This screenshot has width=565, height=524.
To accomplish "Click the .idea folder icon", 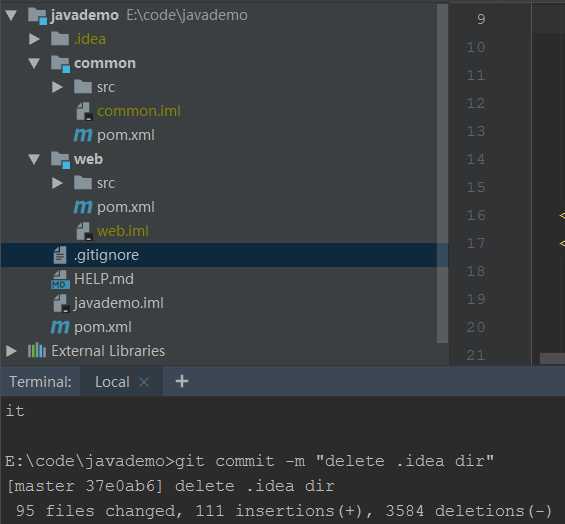I will tap(60, 39).
